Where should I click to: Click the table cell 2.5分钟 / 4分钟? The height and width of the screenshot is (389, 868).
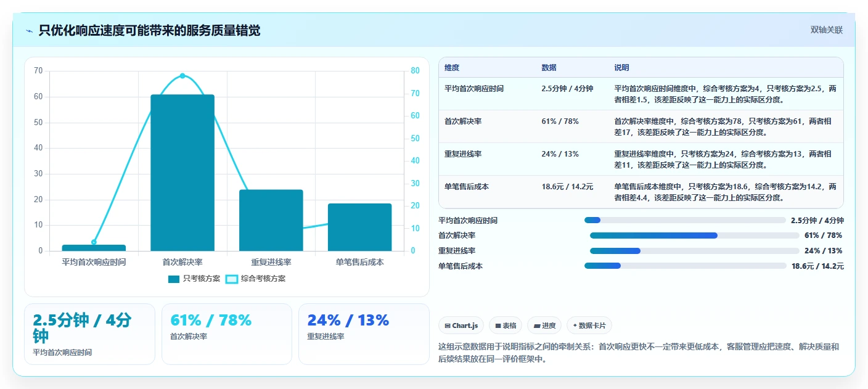pyautogui.click(x=567, y=89)
